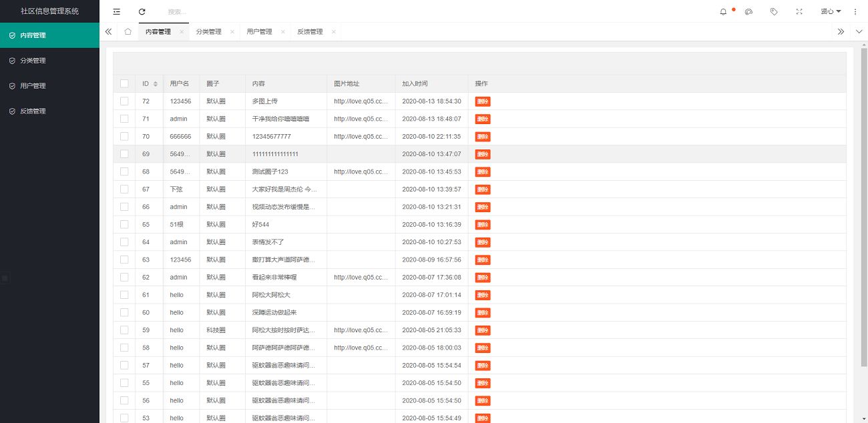The image size is (868, 423).
Task: Click the content cell 表情发不了
Action: (268, 242)
